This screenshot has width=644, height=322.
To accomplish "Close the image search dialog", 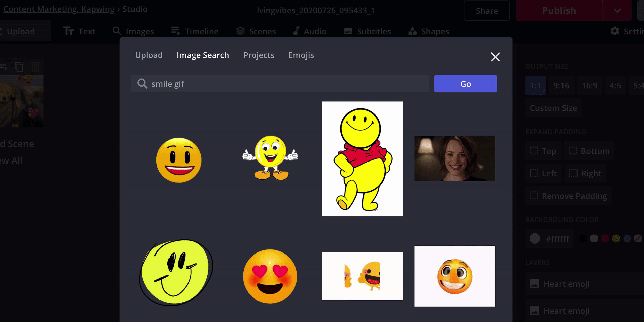I will tap(495, 57).
